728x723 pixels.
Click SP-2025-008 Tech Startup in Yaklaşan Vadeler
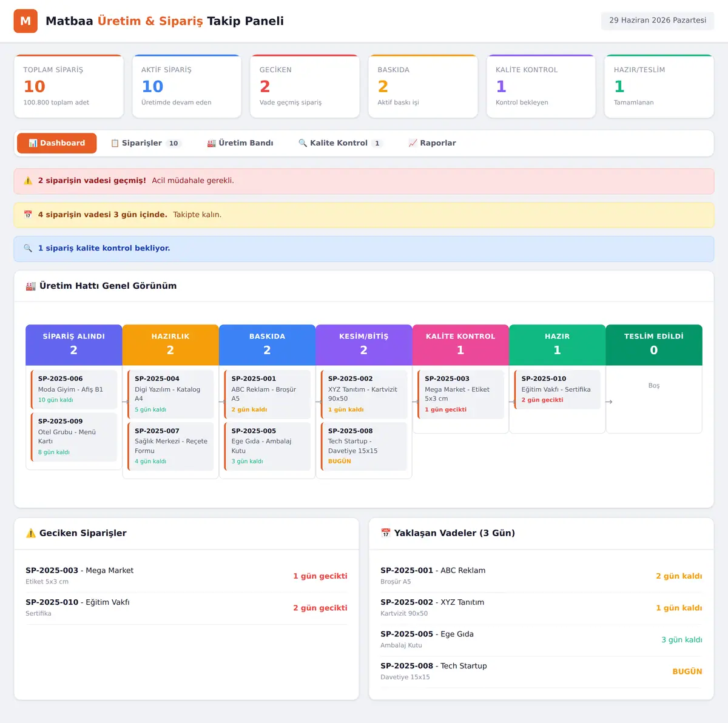click(x=541, y=672)
